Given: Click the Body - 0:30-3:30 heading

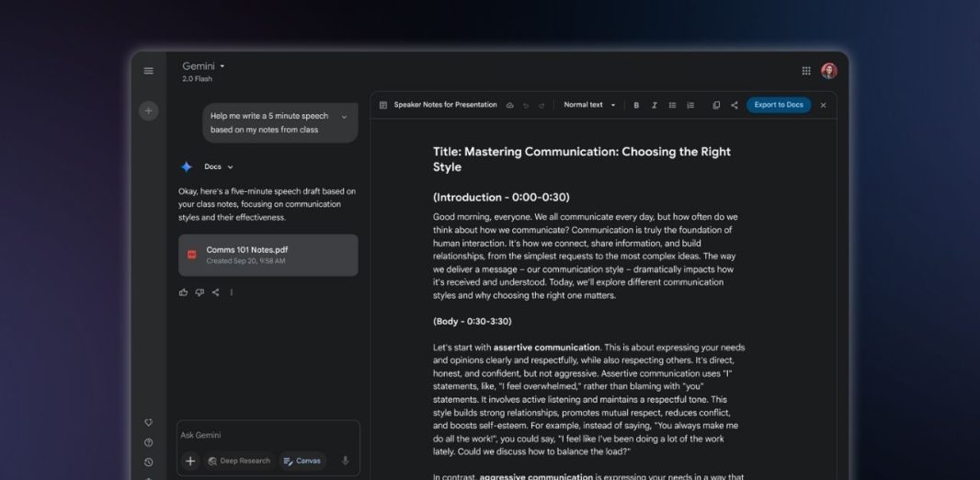Looking at the screenshot, I should coord(472,321).
